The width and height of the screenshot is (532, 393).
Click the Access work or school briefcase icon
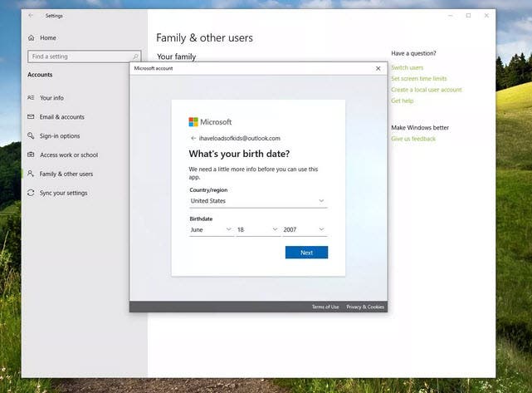pyautogui.click(x=31, y=155)
